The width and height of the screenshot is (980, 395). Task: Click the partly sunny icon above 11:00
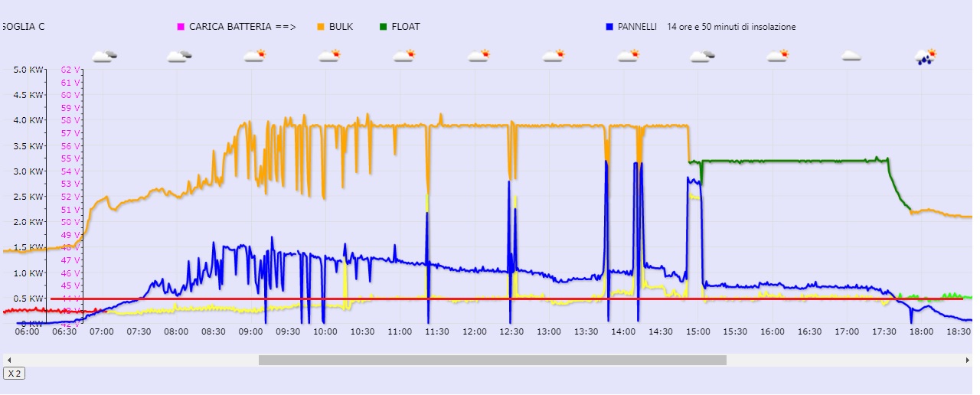click(403, 56)
